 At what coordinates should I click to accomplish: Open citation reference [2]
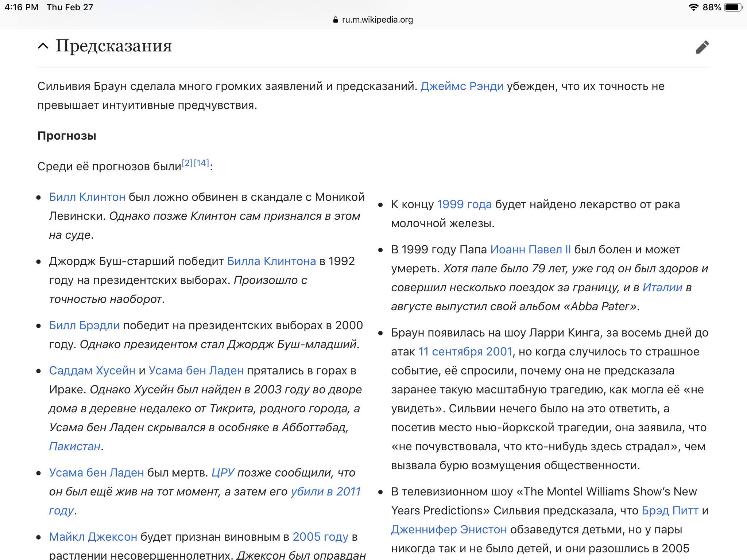pos(187,163)
